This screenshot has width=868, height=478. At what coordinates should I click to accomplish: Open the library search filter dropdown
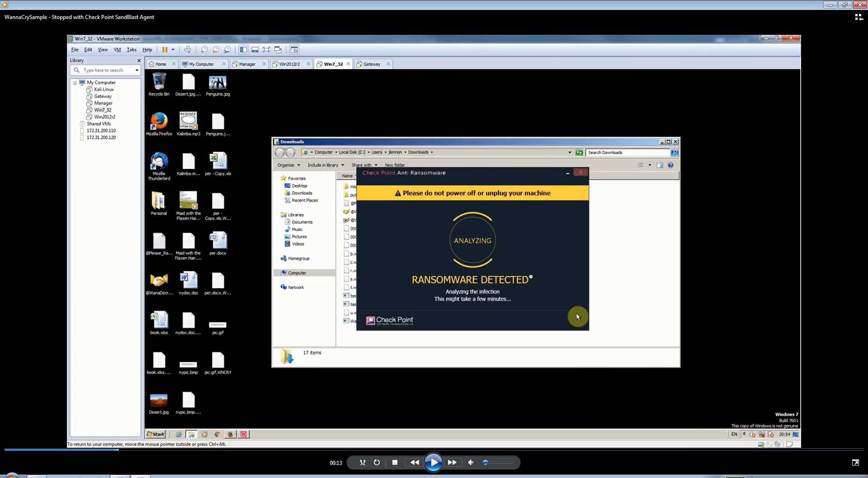click(137, 70)
